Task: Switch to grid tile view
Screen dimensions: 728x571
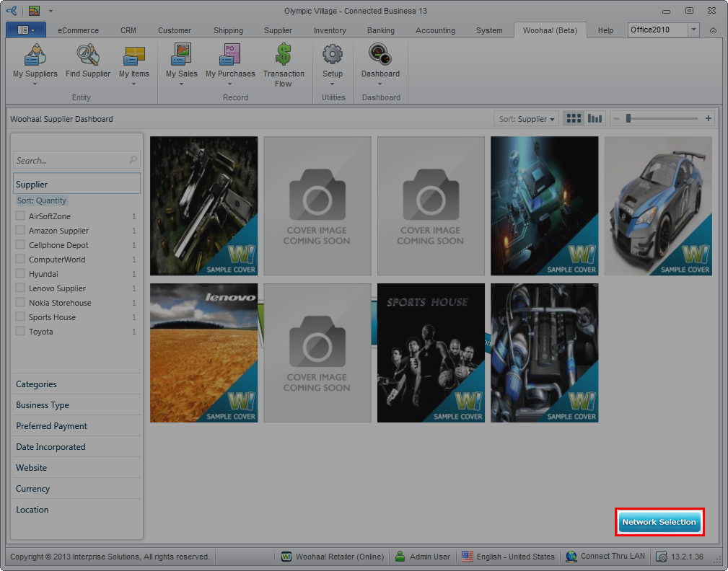Action: [574, 119]
